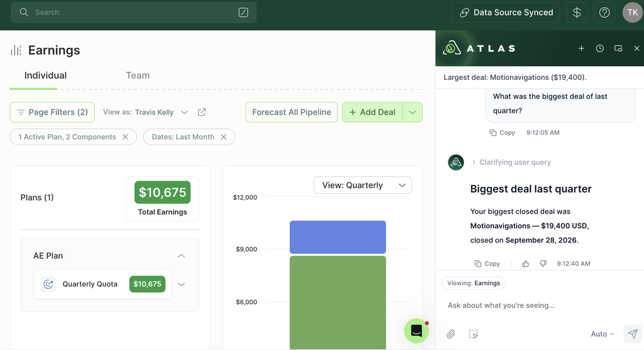The width and height of the screenshot is (644, 350).
Task: Click the Add Deal button
Action: pos(372,112)
